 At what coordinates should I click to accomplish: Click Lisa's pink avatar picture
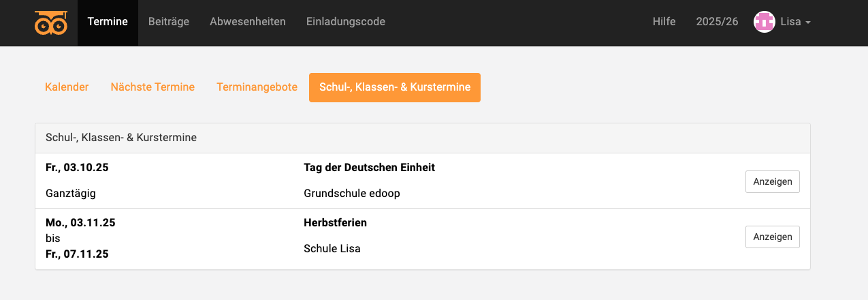(x=765, y=22)
